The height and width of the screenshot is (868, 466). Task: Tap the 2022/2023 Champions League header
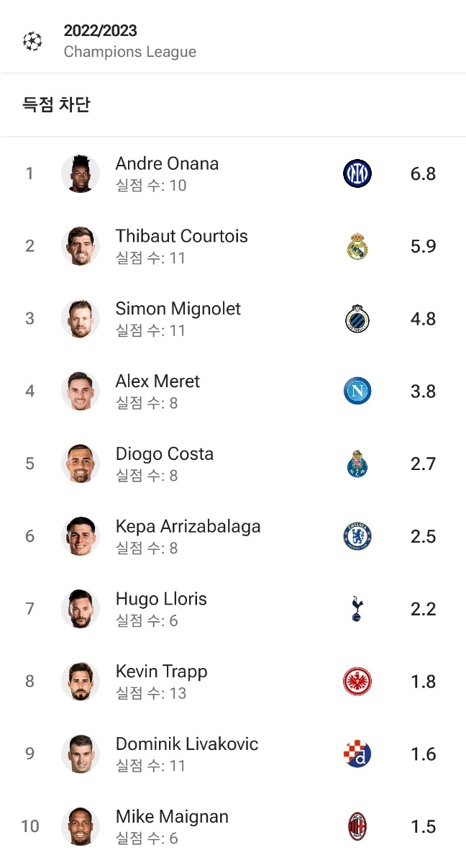(130, 41)
